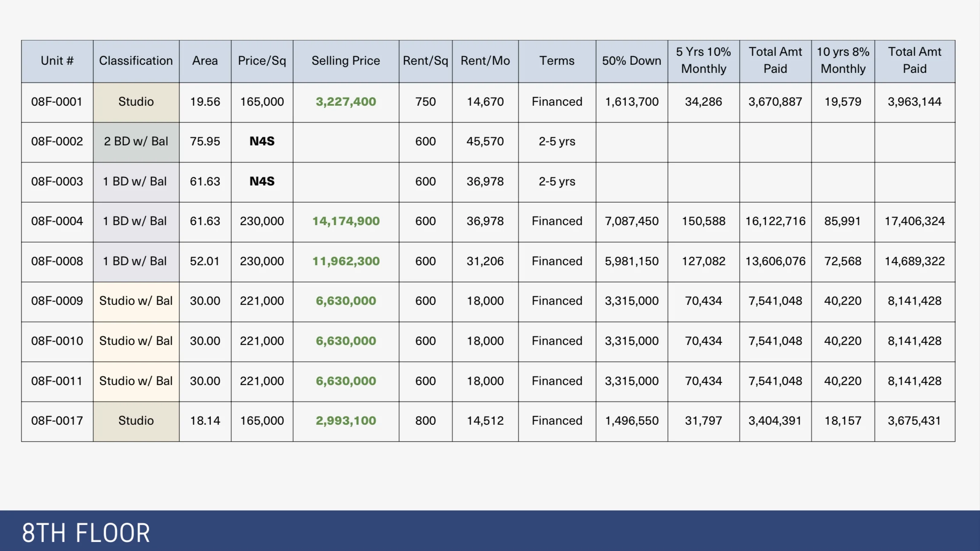
Task: Select selling price 11,962,300
Action: [x=346, y=261]
